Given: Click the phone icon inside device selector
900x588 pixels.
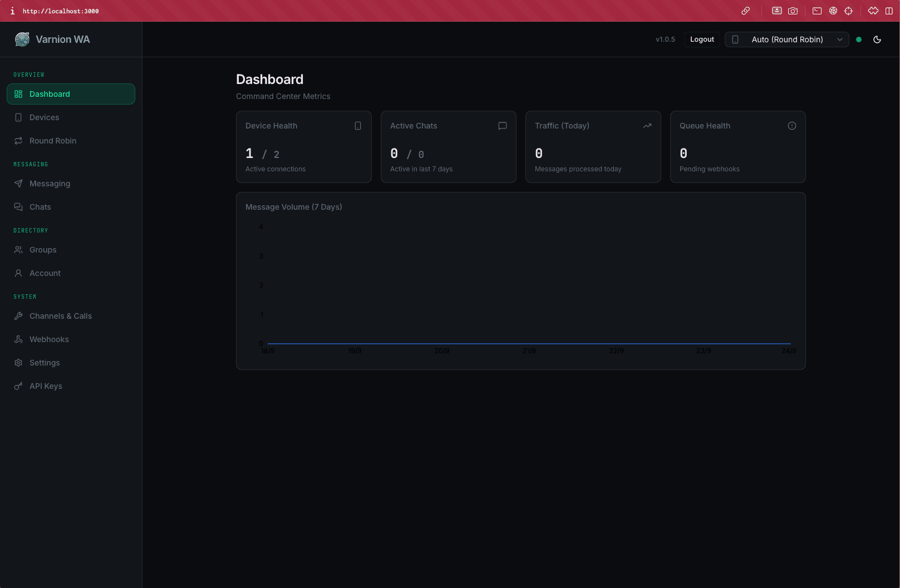Looking at the screenshot, I should tap(735, 39).
